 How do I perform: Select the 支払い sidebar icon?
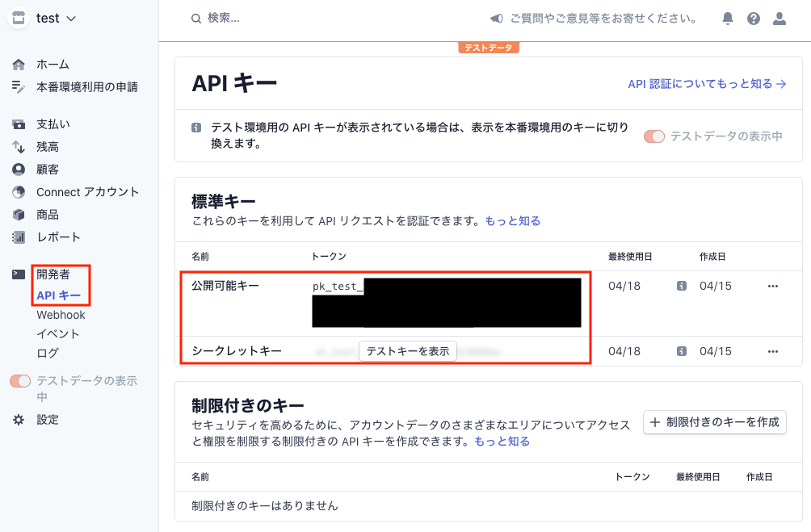pos(17,124)
